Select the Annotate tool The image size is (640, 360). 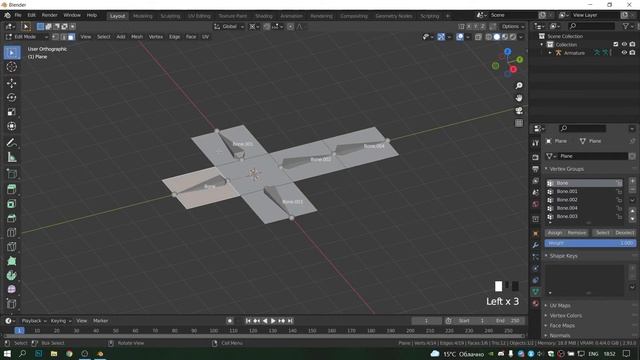[x=11, y=142]
